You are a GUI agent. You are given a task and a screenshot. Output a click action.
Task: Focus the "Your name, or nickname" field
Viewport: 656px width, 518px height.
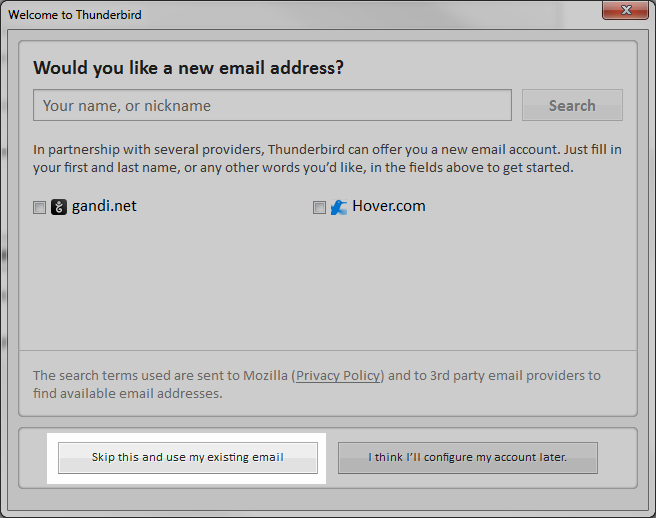click(x=272, y=106)
